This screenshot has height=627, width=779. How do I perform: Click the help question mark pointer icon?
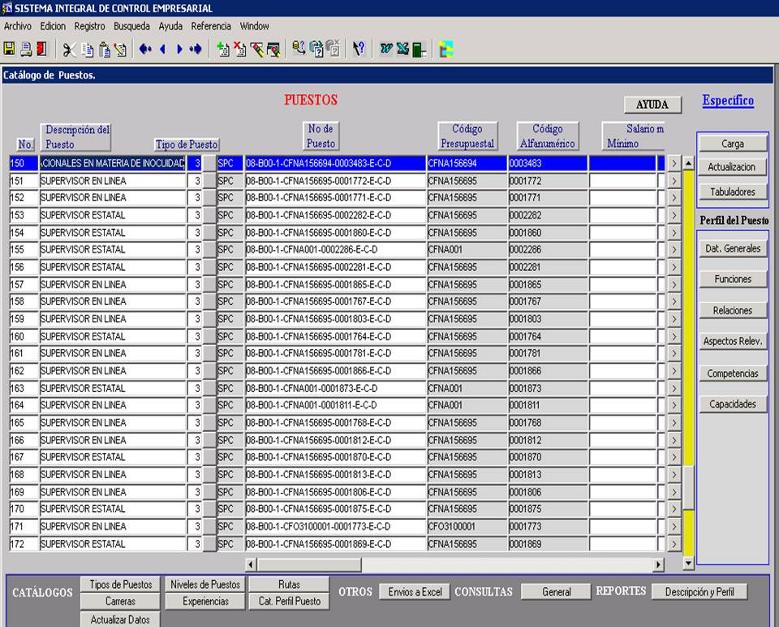[359, 49]
